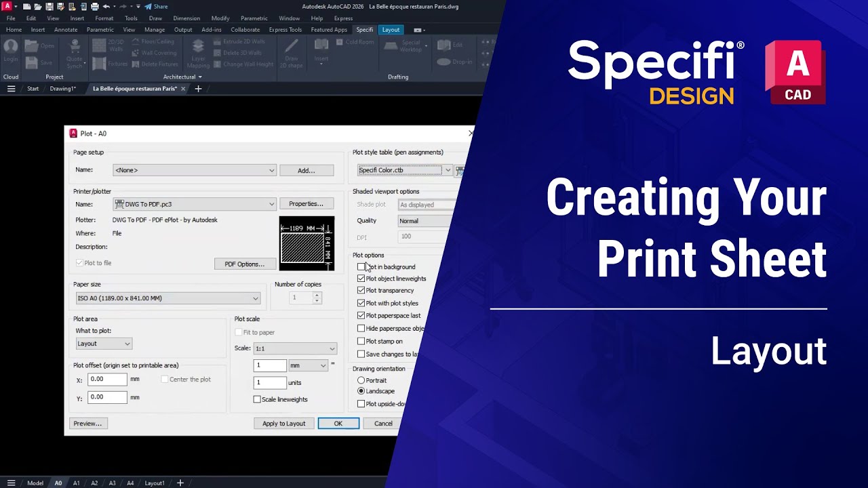Enable Plot stamp on checkbox
Screen dimensions: 868x488
pos(361,341)
